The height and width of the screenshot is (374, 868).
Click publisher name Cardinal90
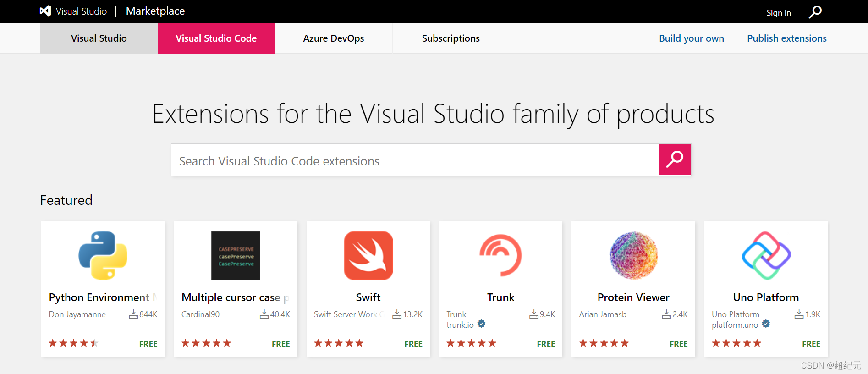[x=200, y=314]
